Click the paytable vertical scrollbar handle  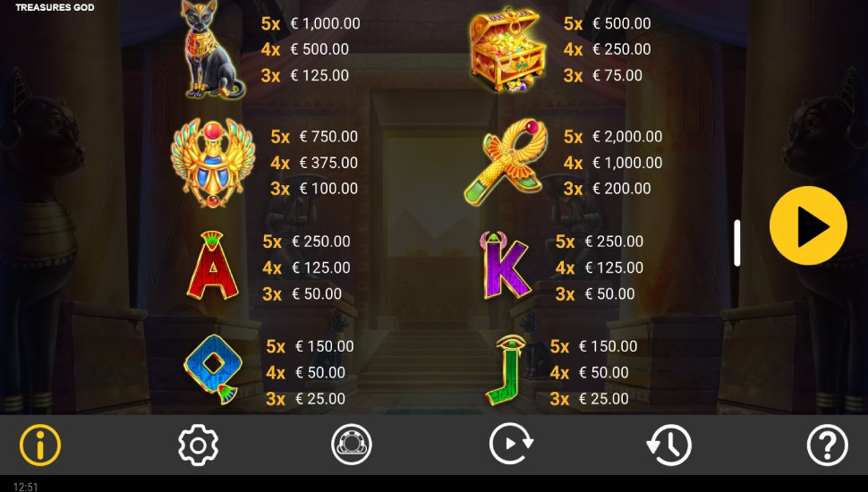click(x=736, y=243)
